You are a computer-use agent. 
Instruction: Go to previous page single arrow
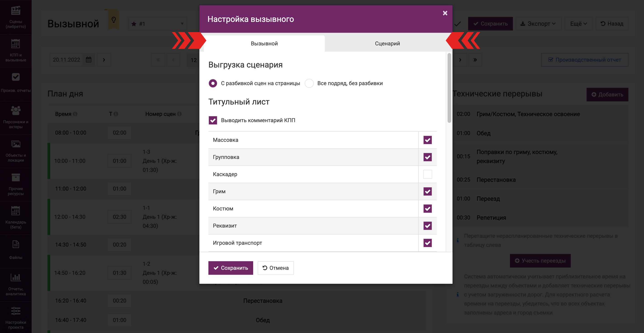(173, 60)
